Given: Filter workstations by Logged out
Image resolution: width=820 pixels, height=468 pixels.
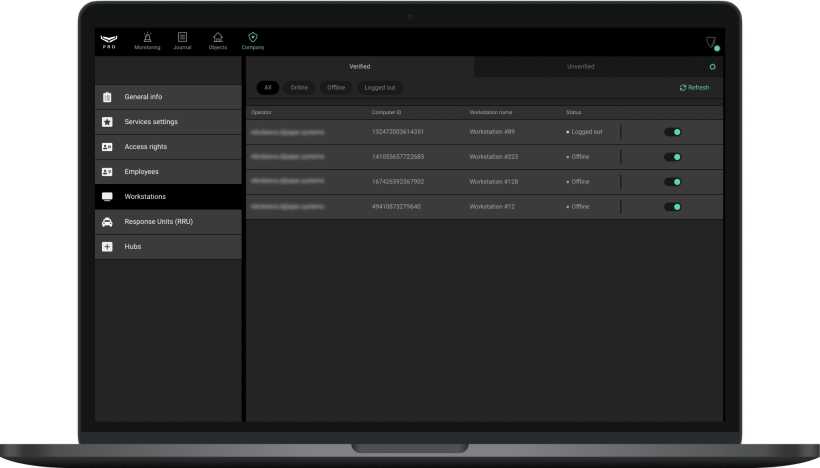Looking at the screenshot, I should tap(380, 88).
